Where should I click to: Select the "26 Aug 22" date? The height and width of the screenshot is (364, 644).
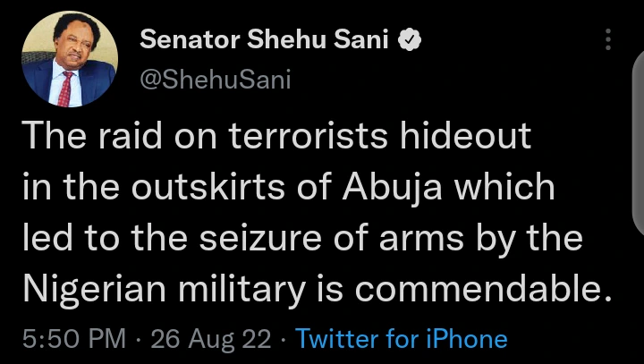coord(209,340)
